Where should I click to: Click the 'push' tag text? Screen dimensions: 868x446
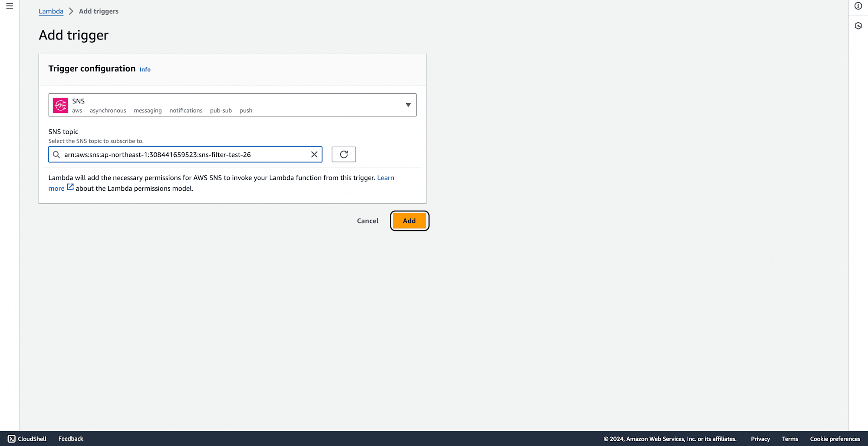[246, 111]
